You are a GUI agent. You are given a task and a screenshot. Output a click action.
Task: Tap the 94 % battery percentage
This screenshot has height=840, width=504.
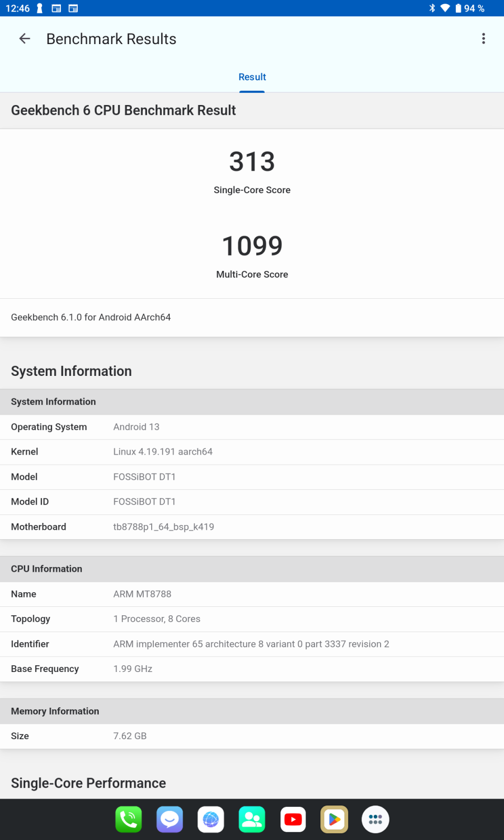474,8
